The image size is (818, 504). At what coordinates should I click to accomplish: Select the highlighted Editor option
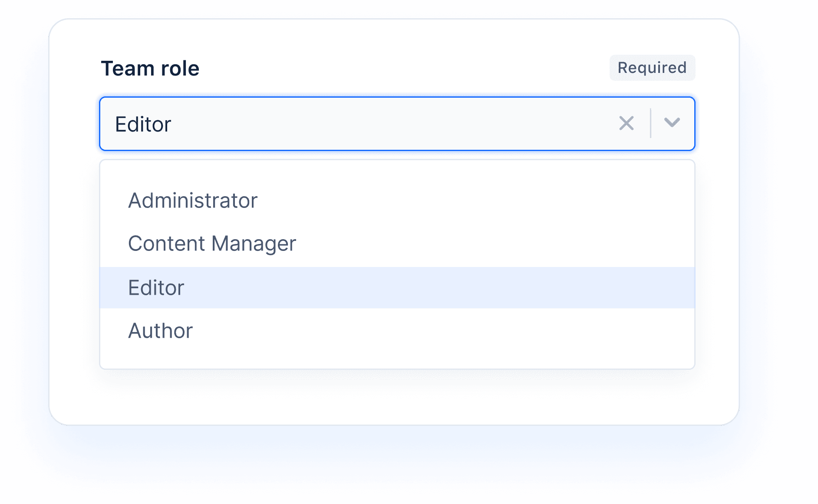tap(156, 287)
